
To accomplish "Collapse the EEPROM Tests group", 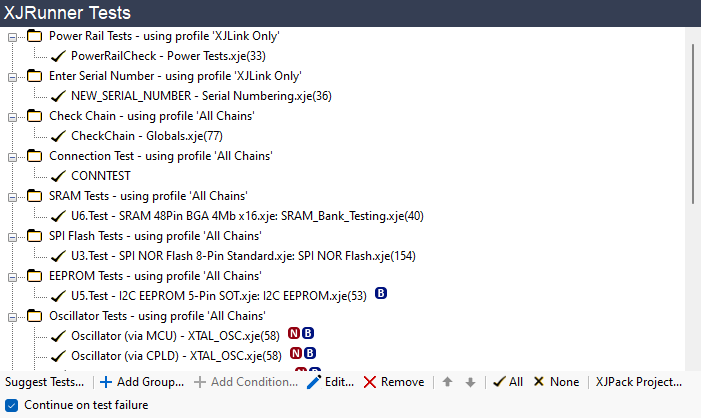I will [x=13, y=276].
